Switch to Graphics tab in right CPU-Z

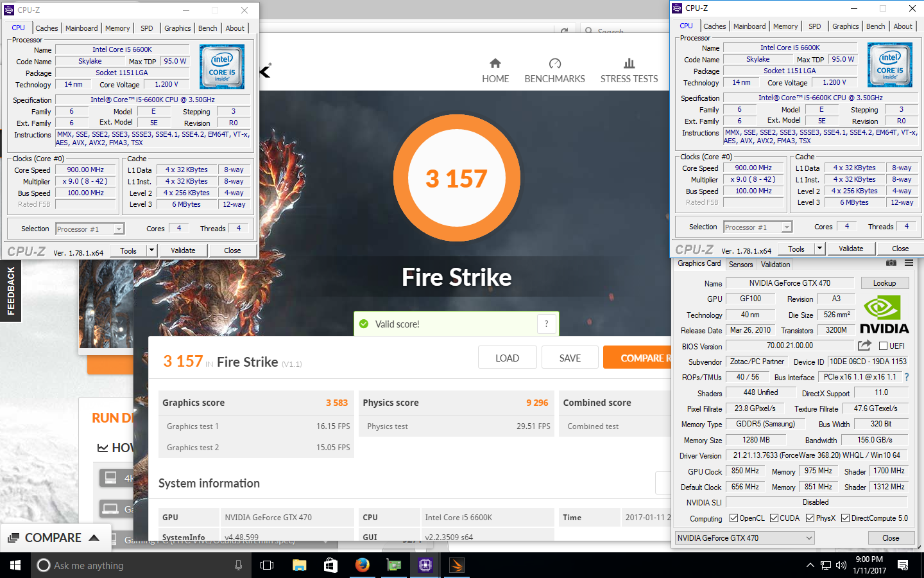tap(845, 26)
